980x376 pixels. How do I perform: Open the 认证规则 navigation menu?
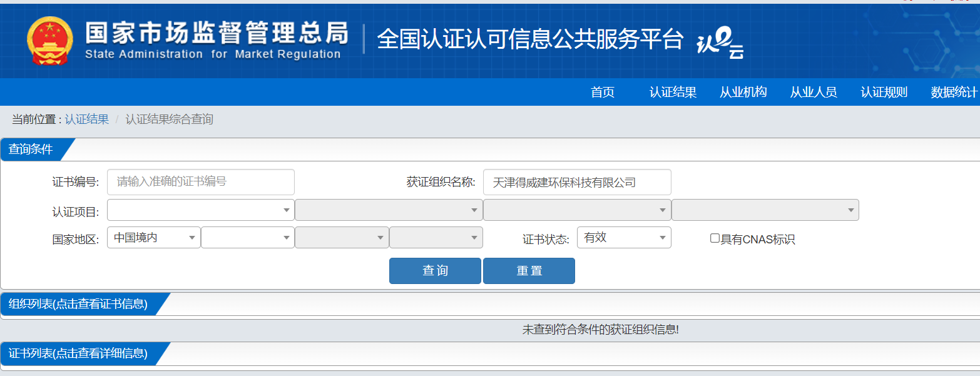click(884, 92)
